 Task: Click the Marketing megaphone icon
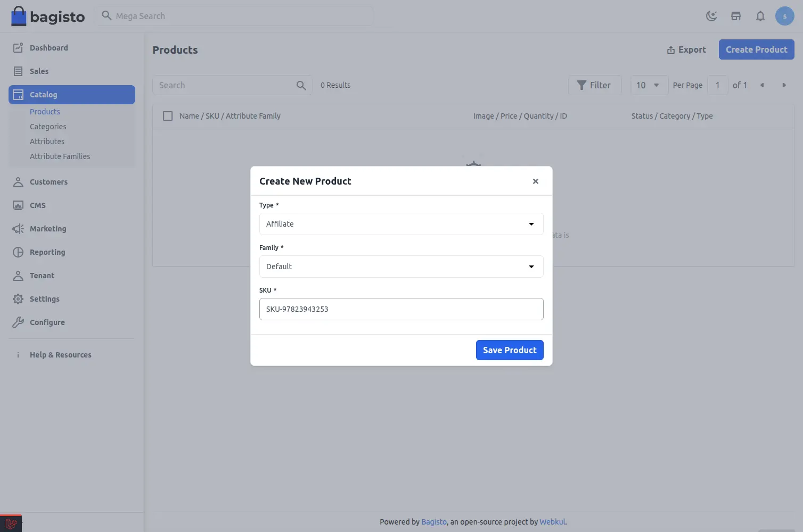[18, 229]
